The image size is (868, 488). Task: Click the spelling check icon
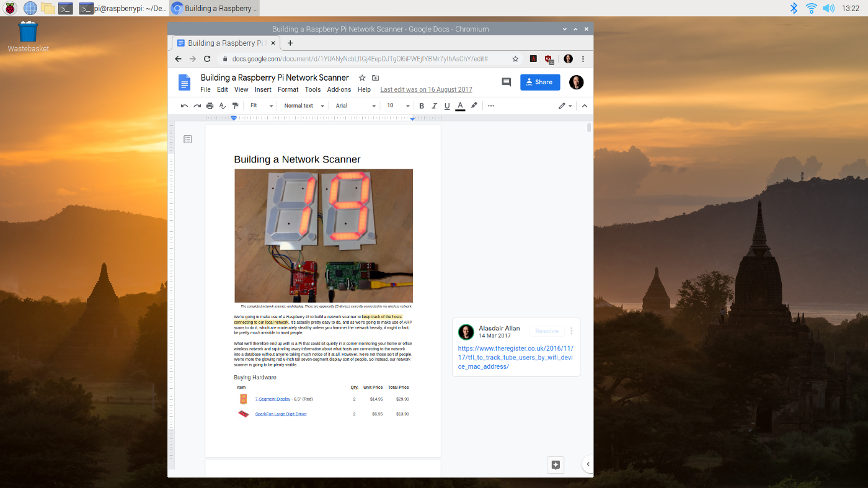coord(223,106)
